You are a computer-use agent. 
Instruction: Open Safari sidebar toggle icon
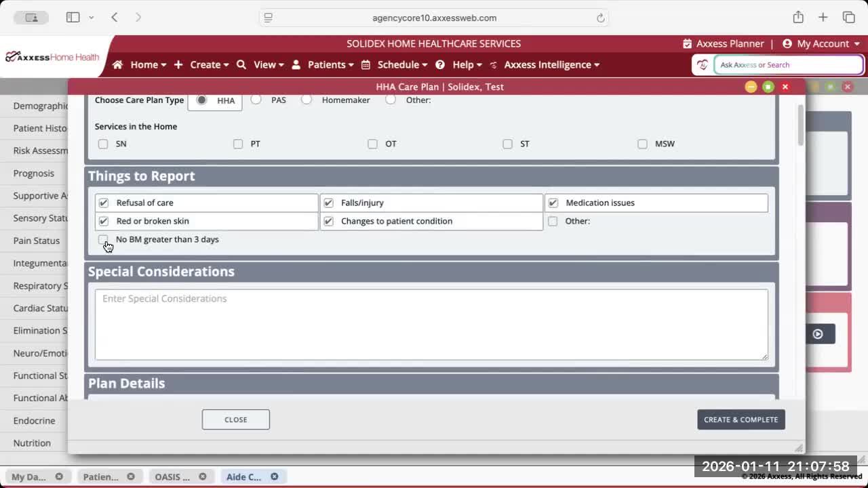(x=73, y=18)
